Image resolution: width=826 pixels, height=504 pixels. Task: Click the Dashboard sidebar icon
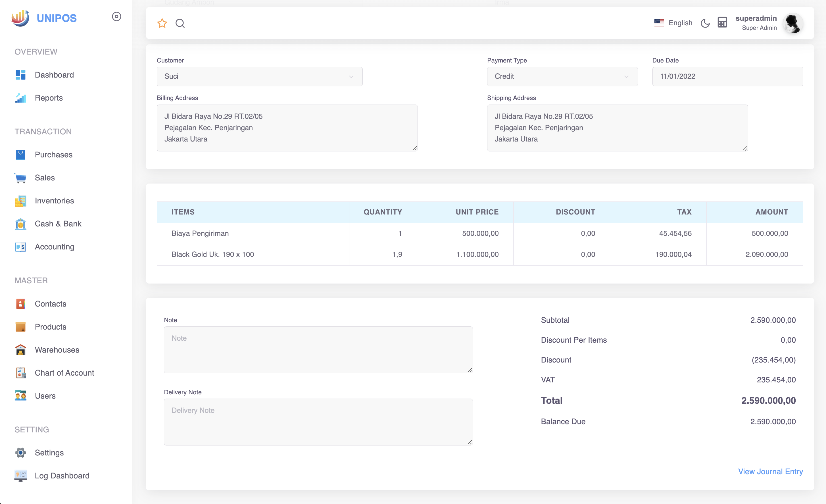[x=20, y=75]
